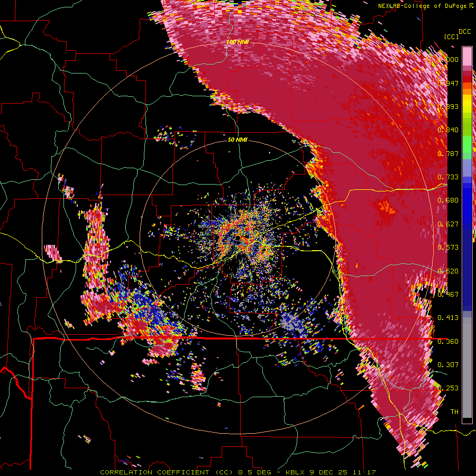Click the orange low-CC patch east of radar
Screen dimensions: 476x476
pos(386,207)
